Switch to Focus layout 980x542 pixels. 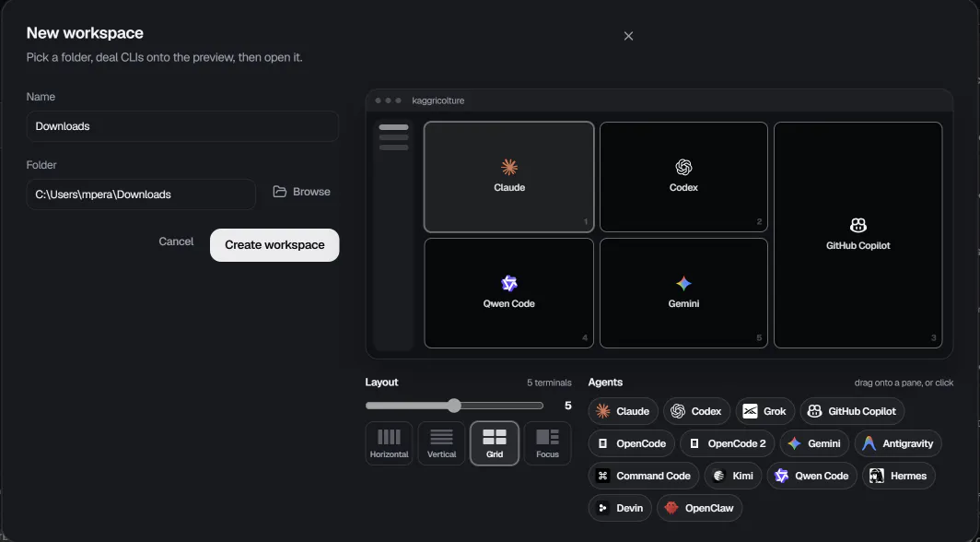pyautogui.click(x=547, y=443)
